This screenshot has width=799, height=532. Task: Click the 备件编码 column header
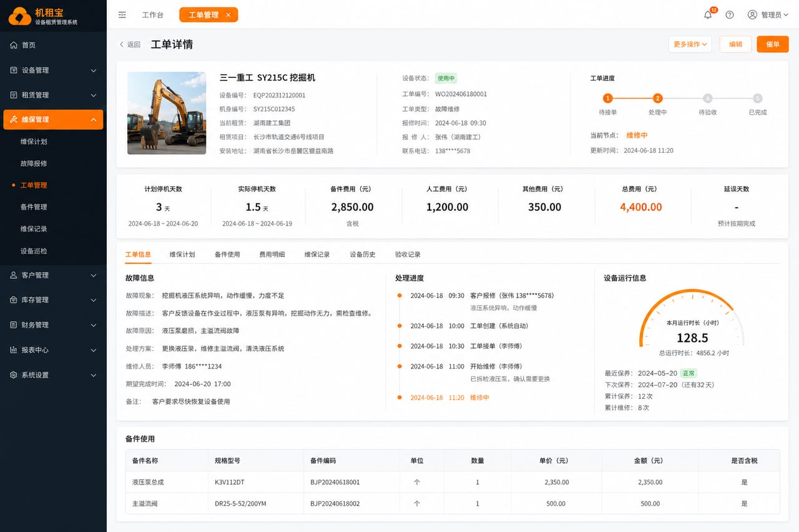coord(323,460)
